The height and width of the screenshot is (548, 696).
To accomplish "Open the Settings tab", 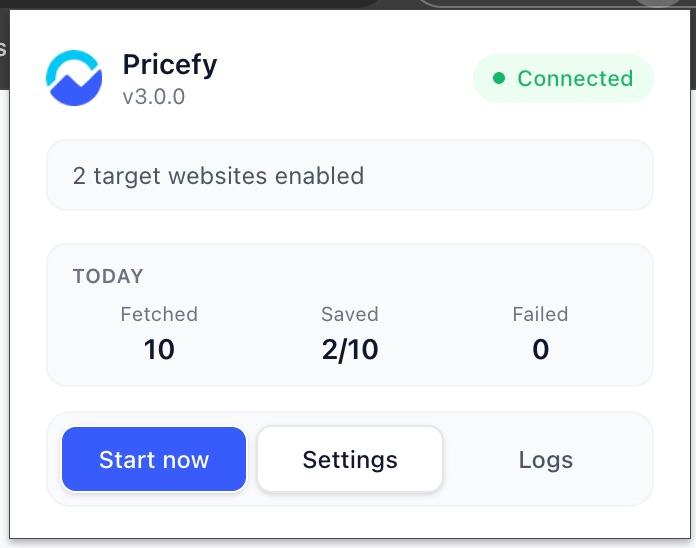I will (350, 459).
